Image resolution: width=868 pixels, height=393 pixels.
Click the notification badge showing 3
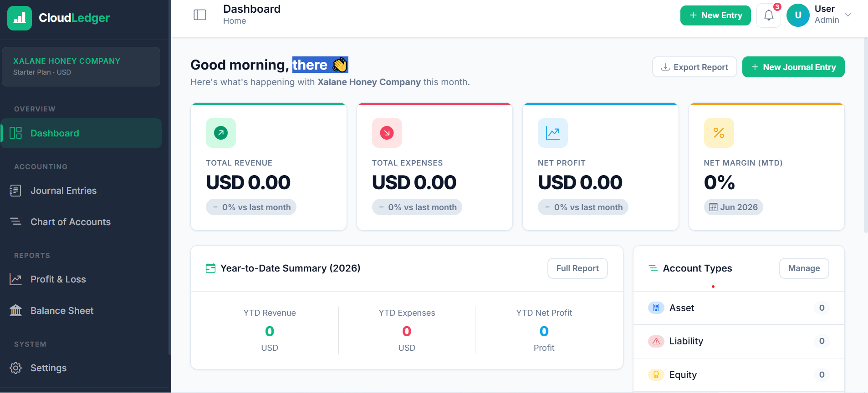pos(777,7)
